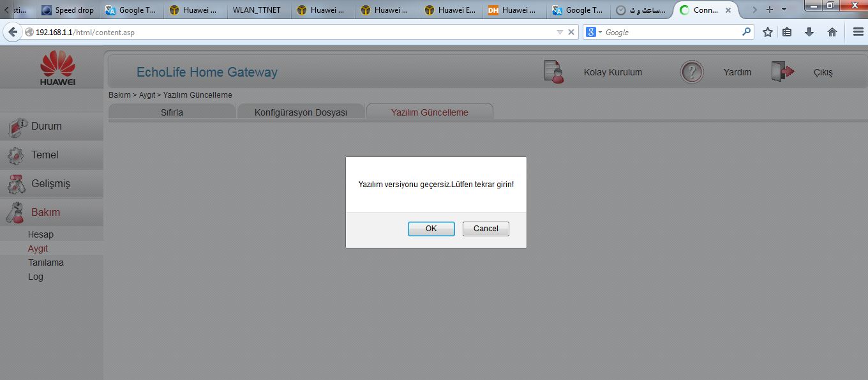
Task: Open the browser downloads arrow icon
Action: click(809, 32)
